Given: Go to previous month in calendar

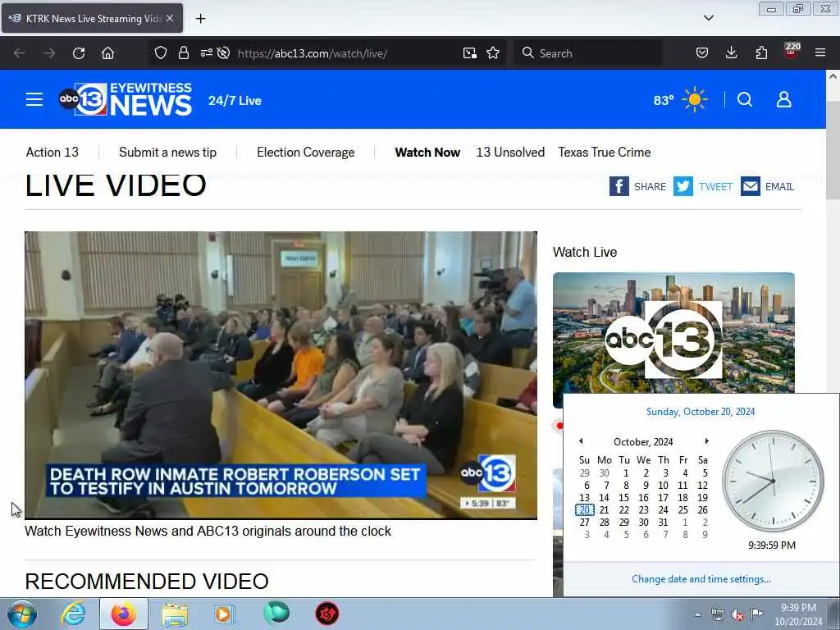Looking at the screenshot, I should 581,441.
